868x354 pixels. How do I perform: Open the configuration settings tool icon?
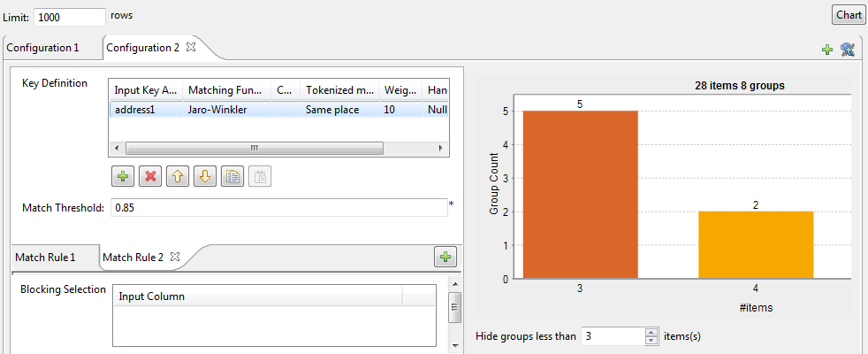tap(848, 50)
